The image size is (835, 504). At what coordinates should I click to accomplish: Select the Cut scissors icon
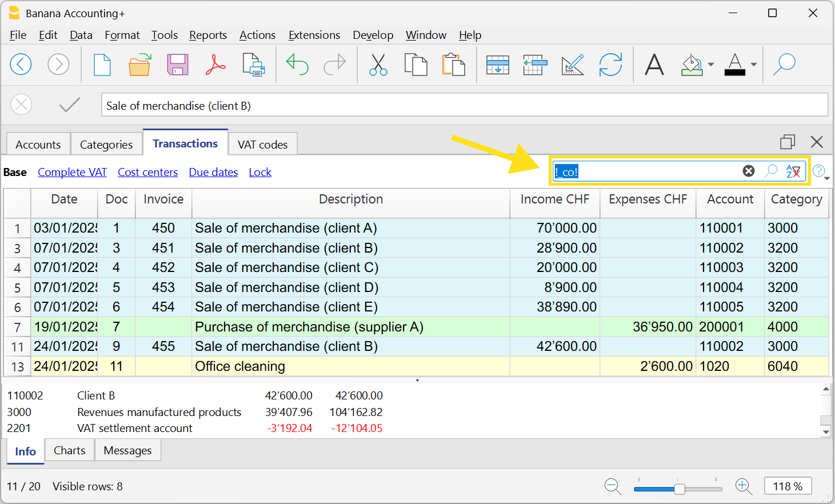(x=378, y=65)
